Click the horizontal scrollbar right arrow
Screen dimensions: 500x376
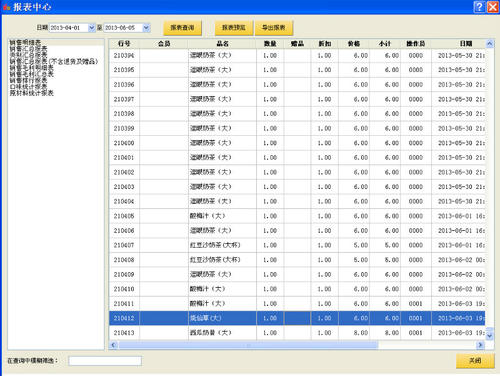click(x=480, y=345)
